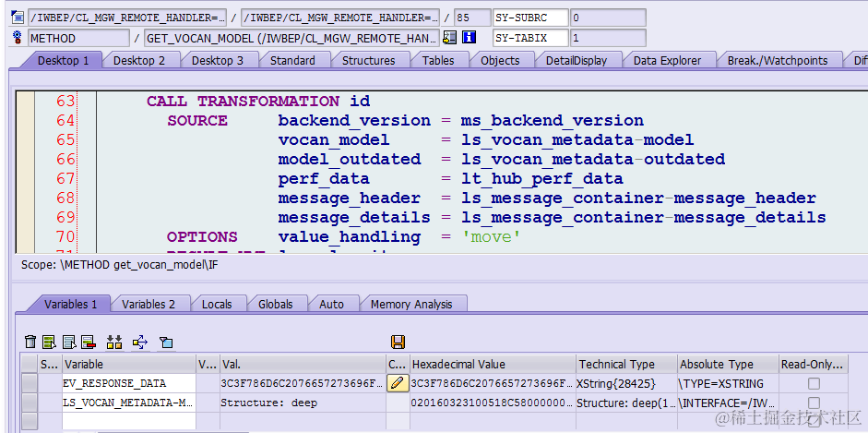Click the gray list icon in variables toolbar
868x433 pixels.
[x=69, y=343]
